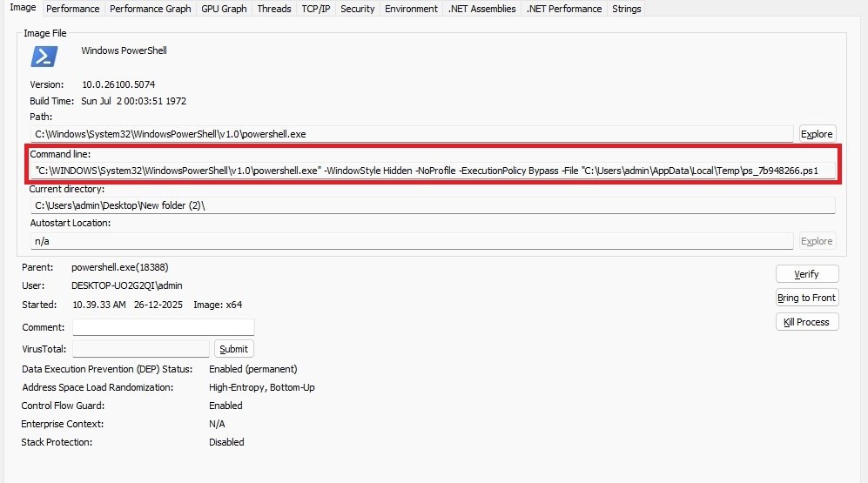Click inside the Comment text field
This screenshot has height=483, width=868.
[x=163, y=327]
